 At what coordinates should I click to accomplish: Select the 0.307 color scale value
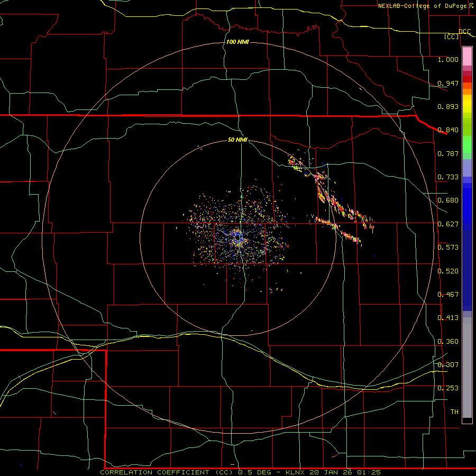tap(448, 365)
